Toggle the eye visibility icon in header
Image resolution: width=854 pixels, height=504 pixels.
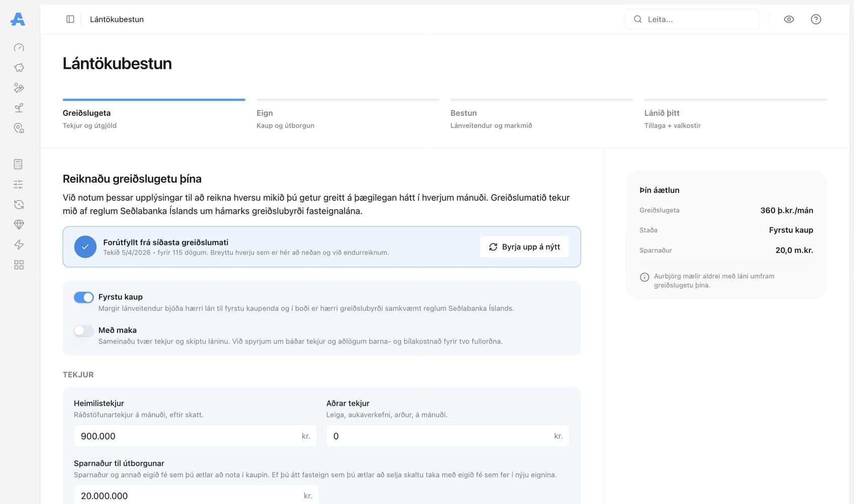tap(789, 19)
